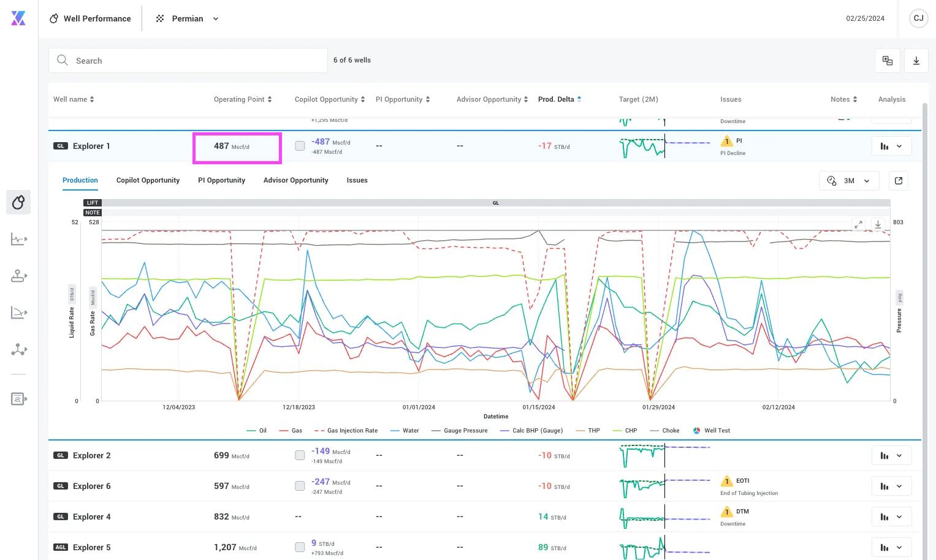Open the network nodes sidebar icon
The height and width of the screenshot is (560, 936).
tap(18, 349)
